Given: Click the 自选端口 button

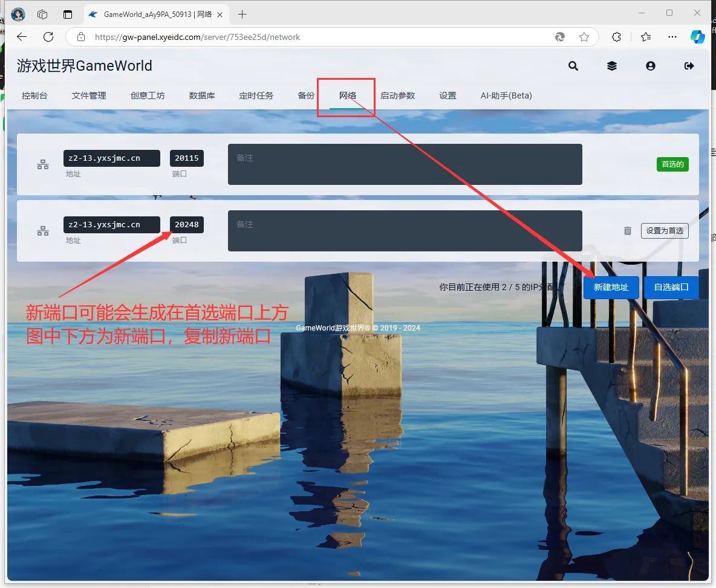Looking at the screenshot, I should click(671, 287).
